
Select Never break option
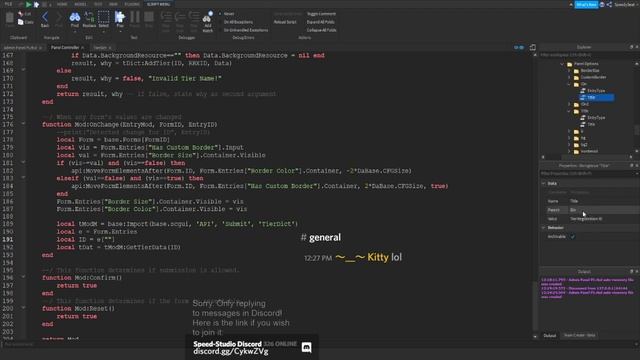click(x=229, y=14)
